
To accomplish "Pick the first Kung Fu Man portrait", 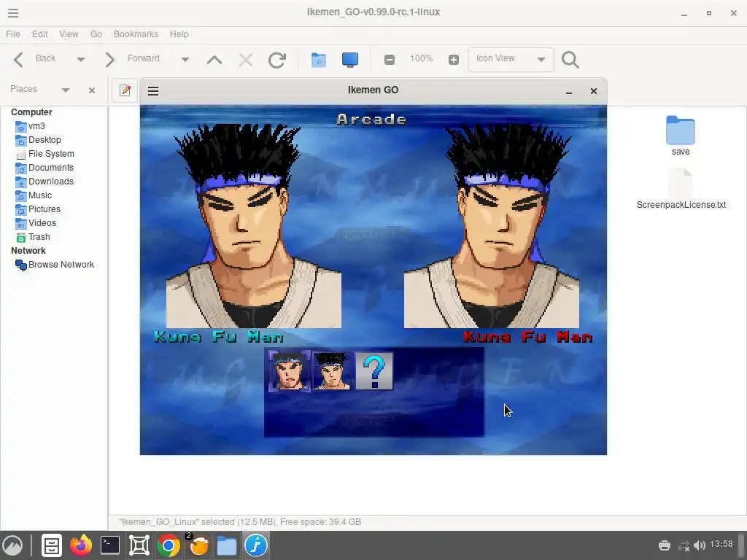I will tap(289, 371).
